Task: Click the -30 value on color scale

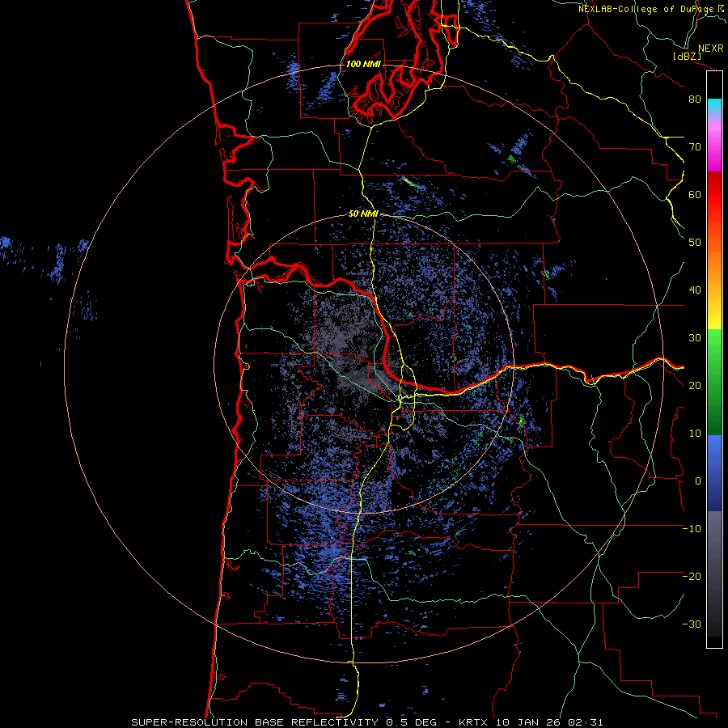Action: point(692,624)
